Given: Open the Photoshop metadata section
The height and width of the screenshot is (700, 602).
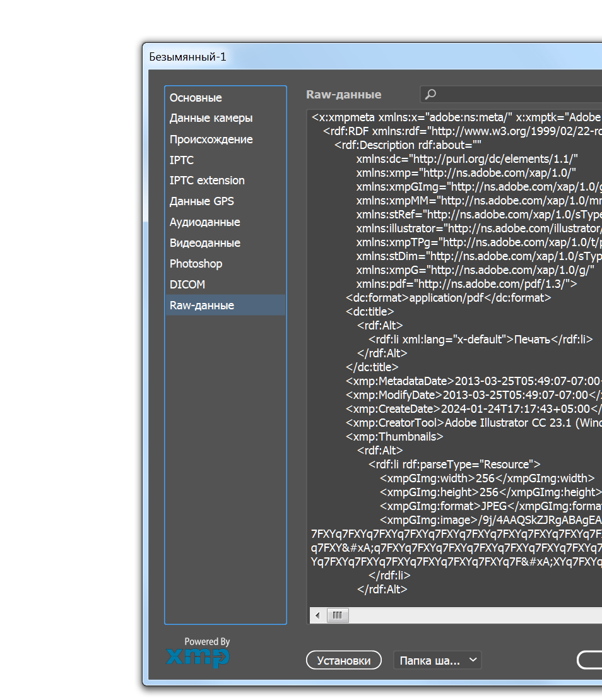Looking at the screenshot, I should click(225, 263).
